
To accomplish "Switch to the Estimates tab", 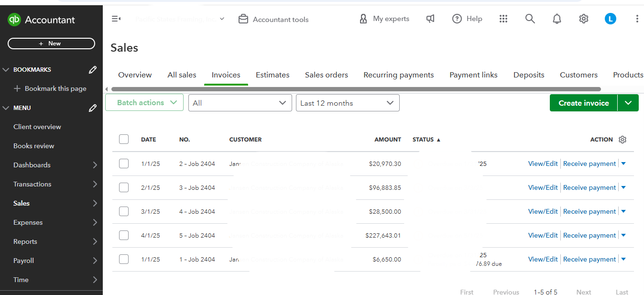I will [x=273, y=75].
